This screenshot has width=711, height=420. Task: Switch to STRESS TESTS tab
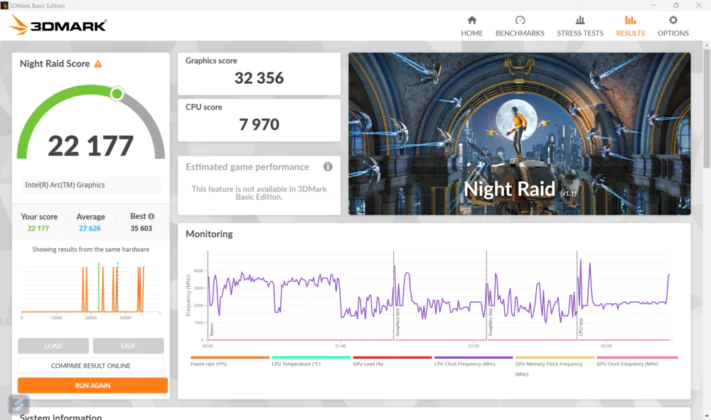pyautogui.click(x=580, y=26)
